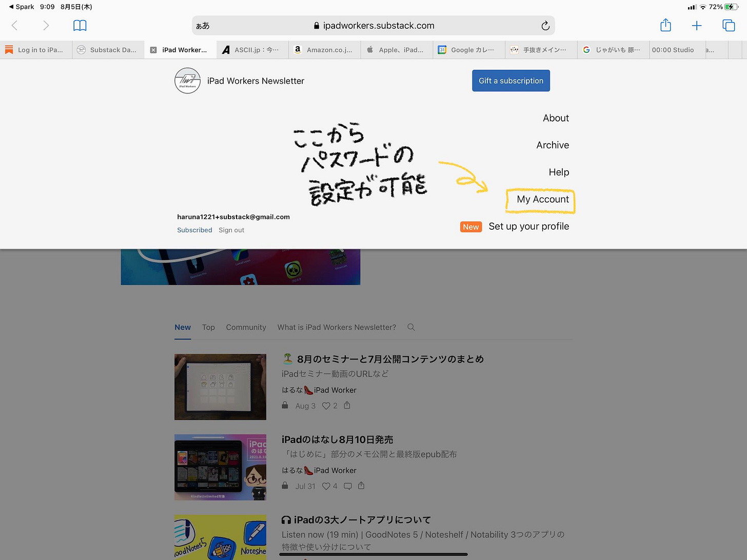This screenshot has width=747, height=560.
Task: Like the Jul 31 post heart
Action: [326, 486]
